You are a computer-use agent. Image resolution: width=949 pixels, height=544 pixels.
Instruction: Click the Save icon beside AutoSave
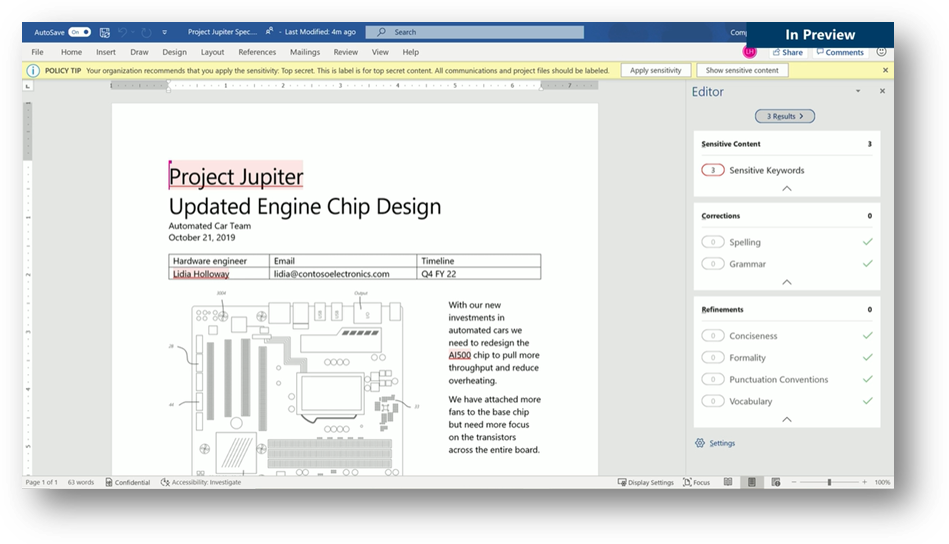click(x=105, y=32)
